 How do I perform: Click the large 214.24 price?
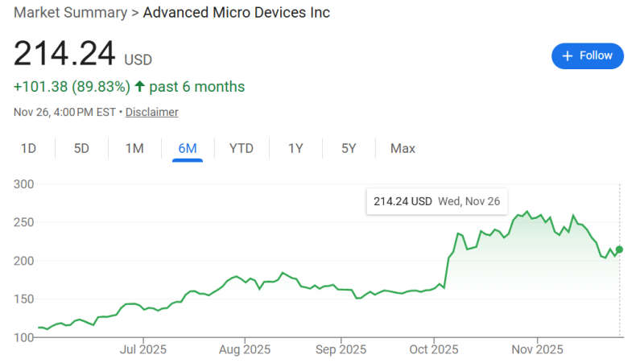coord(64,54)
